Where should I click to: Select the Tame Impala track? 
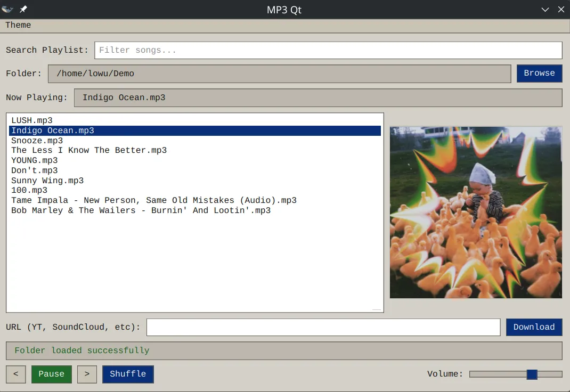coord(154,200)
